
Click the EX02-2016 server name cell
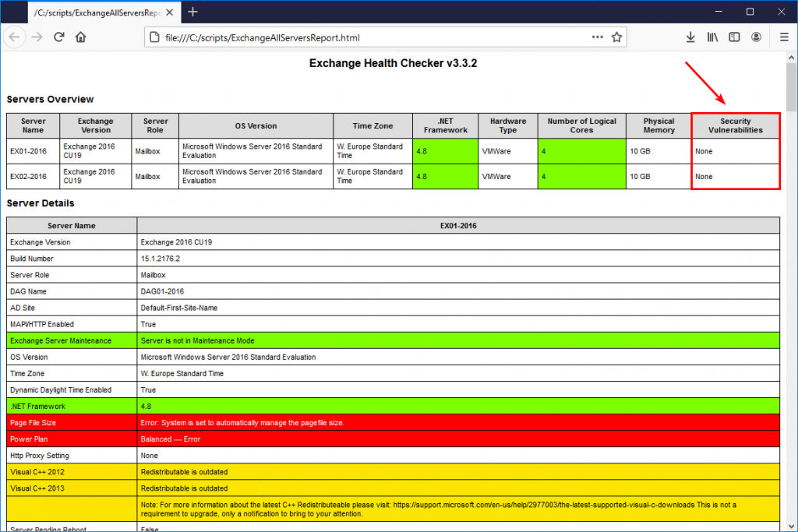[33, 177]
